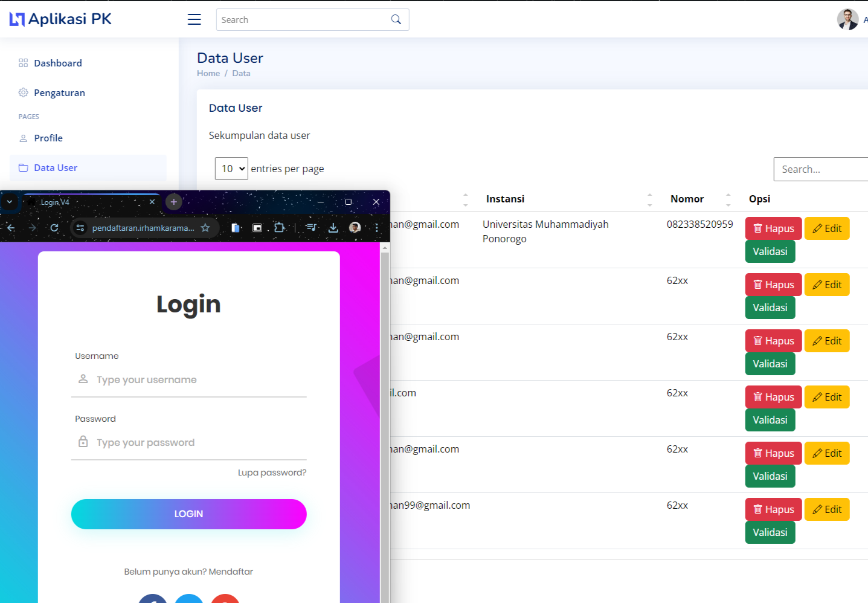Open the browser three-dot menu

[377, 228]
